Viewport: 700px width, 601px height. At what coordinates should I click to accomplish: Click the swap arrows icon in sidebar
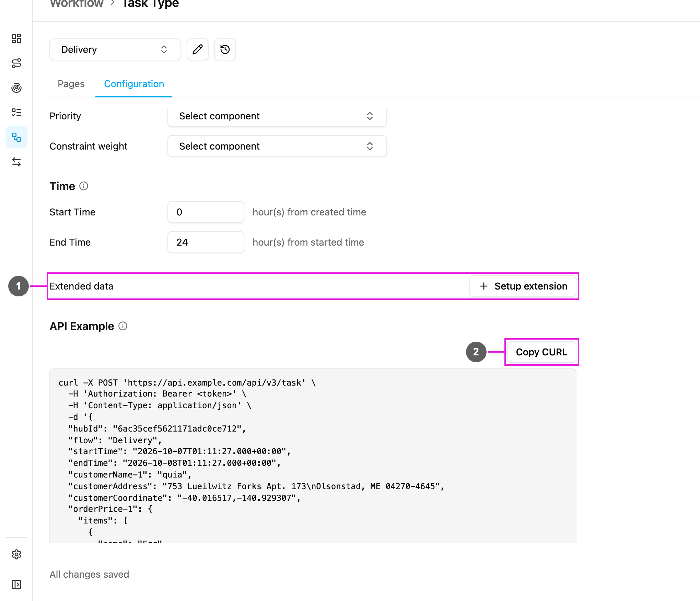(16, 162)
